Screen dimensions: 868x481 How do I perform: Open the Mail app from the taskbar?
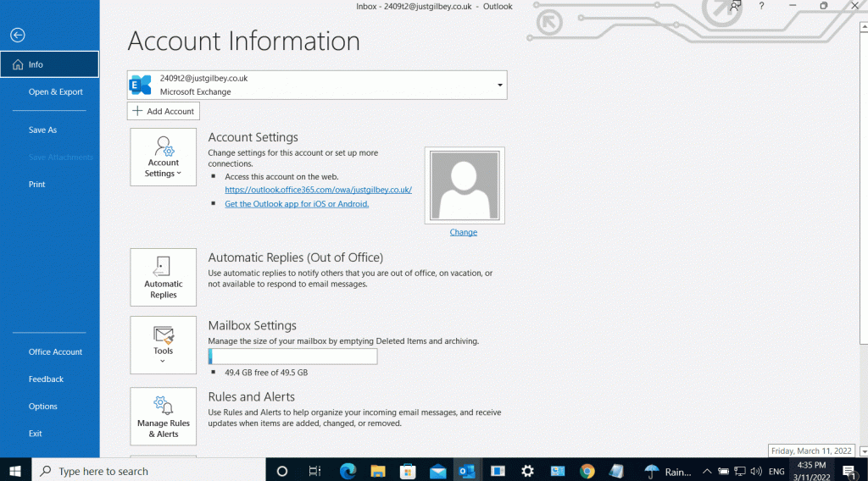[x=438, y=471]
